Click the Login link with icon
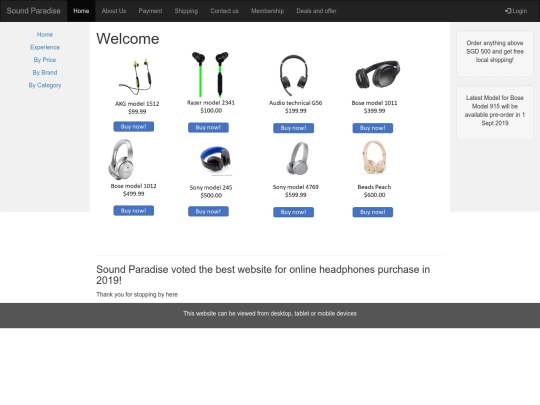 [516, 11]
